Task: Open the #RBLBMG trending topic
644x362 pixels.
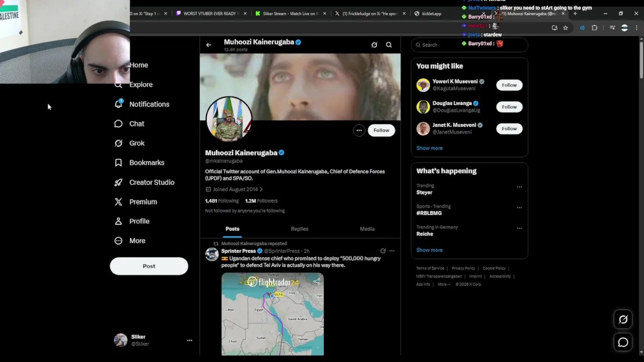Action: [429, 213]
